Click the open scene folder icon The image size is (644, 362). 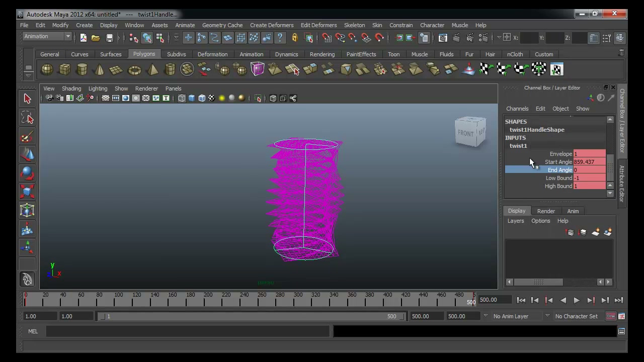pyautogui.click(x=96, y=38)
